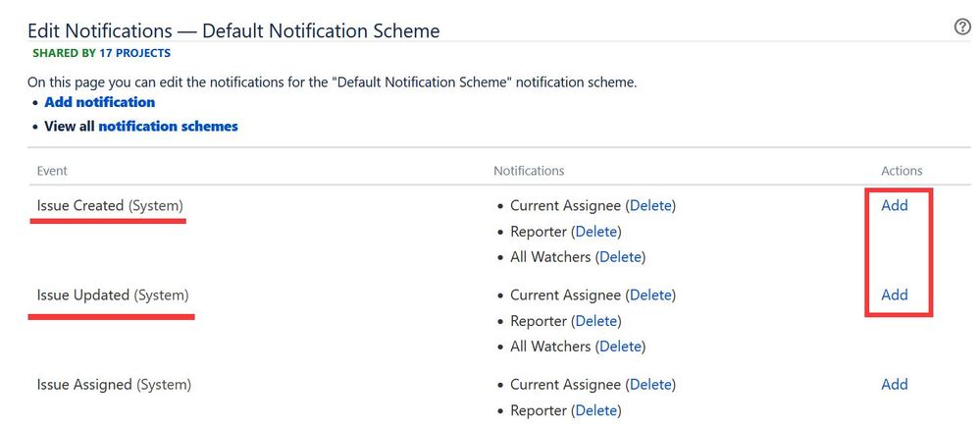Click the Notifications column header

(529, 171)
